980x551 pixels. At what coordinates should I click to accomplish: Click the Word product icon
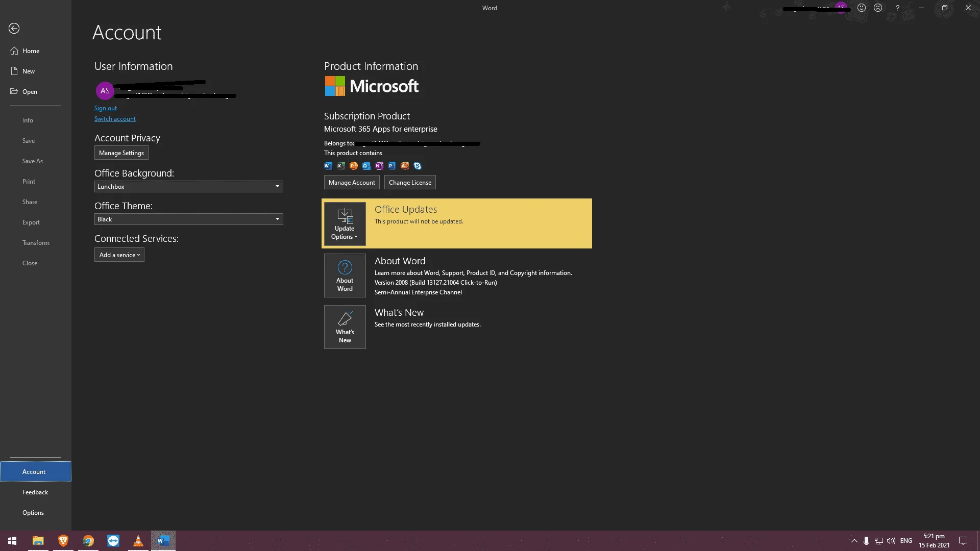[328, 165]
